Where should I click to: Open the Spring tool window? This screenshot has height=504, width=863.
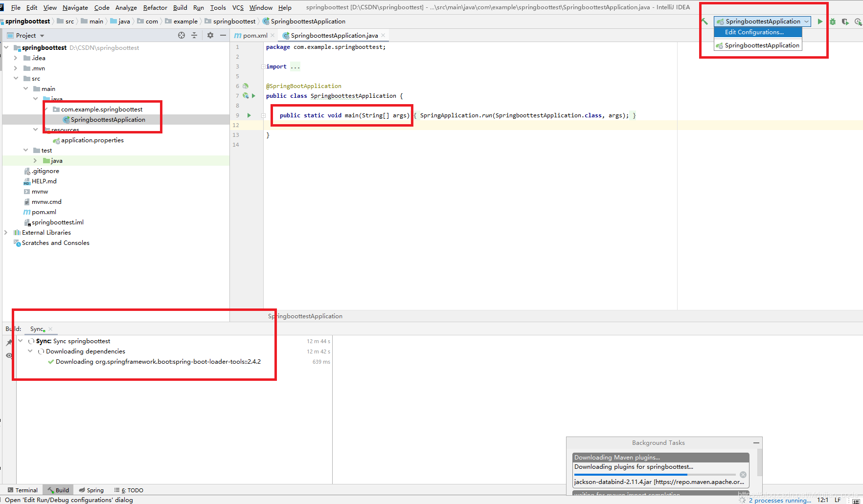coord(91,490)
